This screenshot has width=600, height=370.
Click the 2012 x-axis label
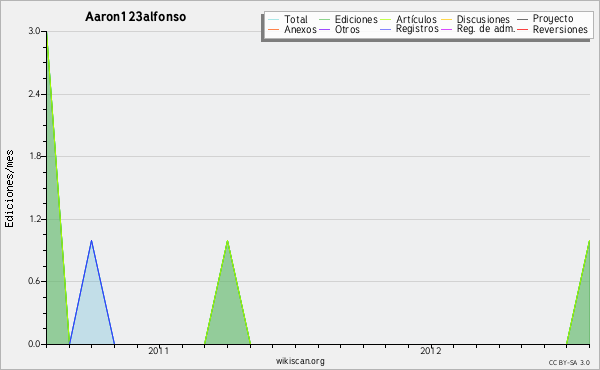(430, 350)
